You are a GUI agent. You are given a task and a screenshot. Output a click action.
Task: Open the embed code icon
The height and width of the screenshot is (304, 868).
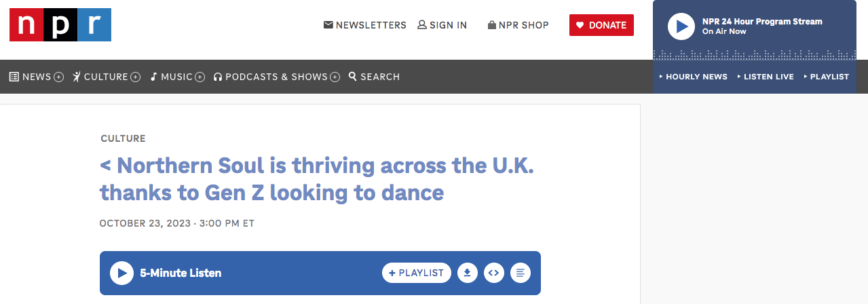pyautogui.click(x=493, y=273)
